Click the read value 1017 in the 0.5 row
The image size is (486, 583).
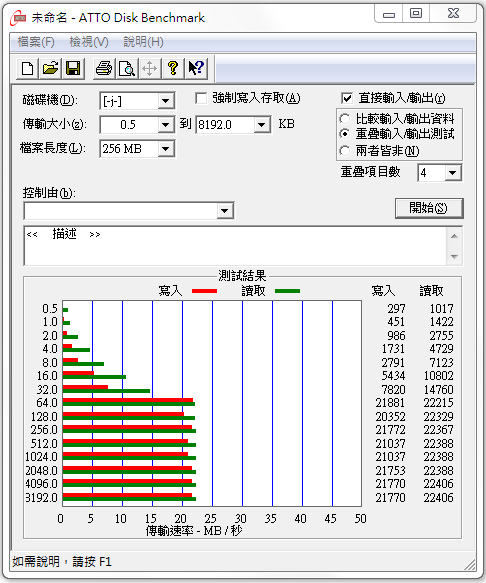(x=441, y=309)
